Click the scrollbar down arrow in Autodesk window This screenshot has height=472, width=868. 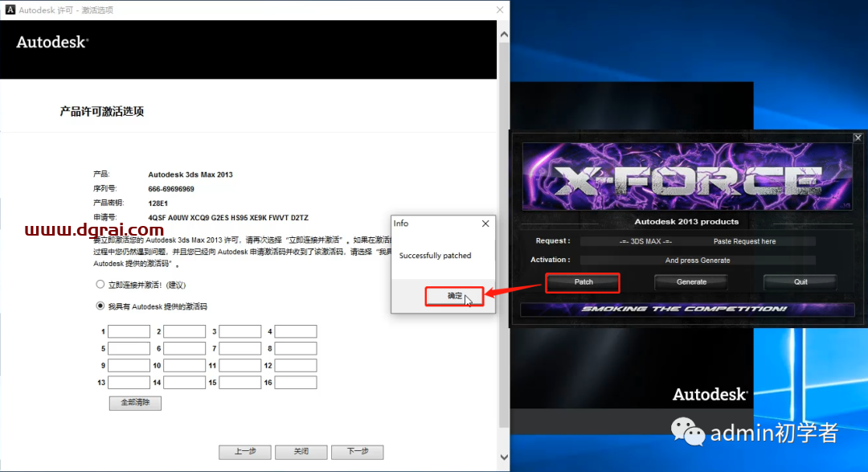point(504,457)
